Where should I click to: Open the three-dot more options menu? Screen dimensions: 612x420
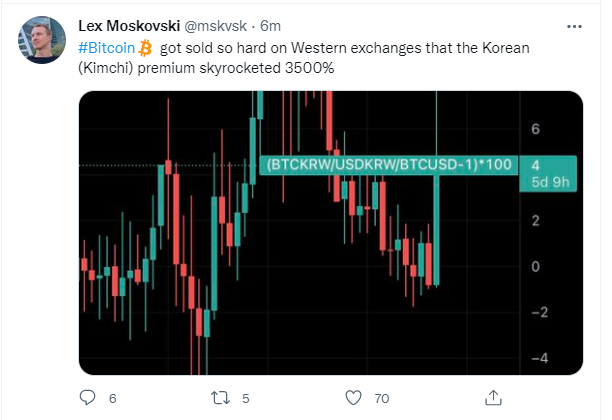point(574,27)
